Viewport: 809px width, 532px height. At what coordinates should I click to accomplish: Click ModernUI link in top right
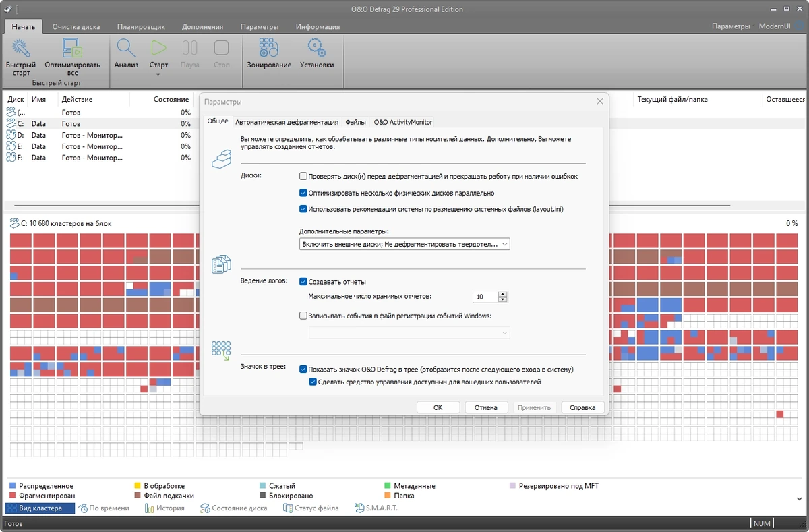click(774, 26)
